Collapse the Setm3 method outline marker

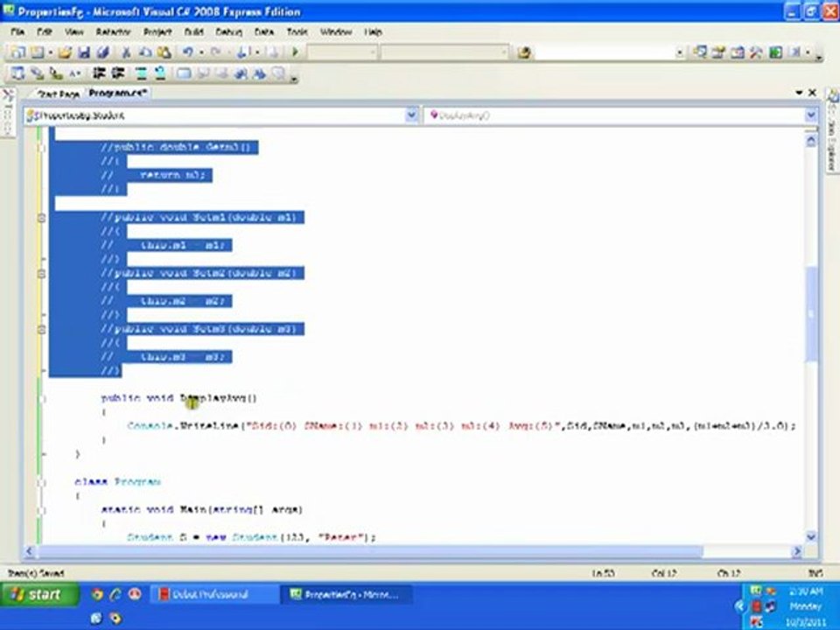pos(41,329)
